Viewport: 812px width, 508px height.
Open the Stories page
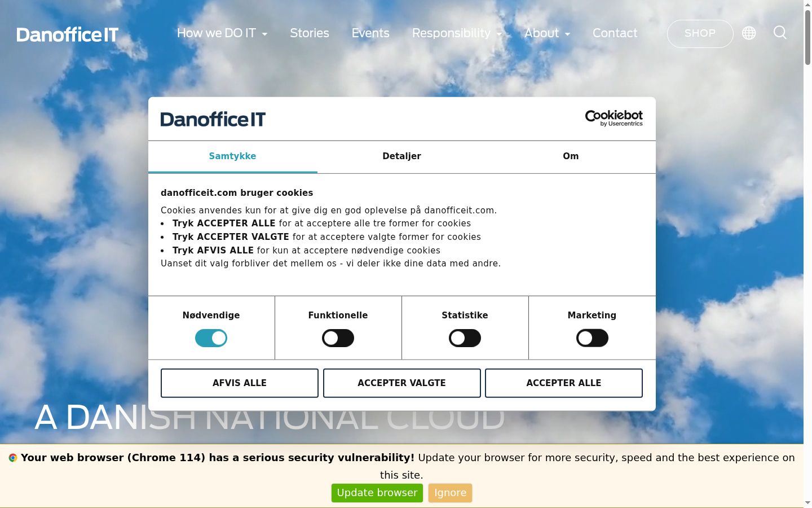(x=310, y=33)
